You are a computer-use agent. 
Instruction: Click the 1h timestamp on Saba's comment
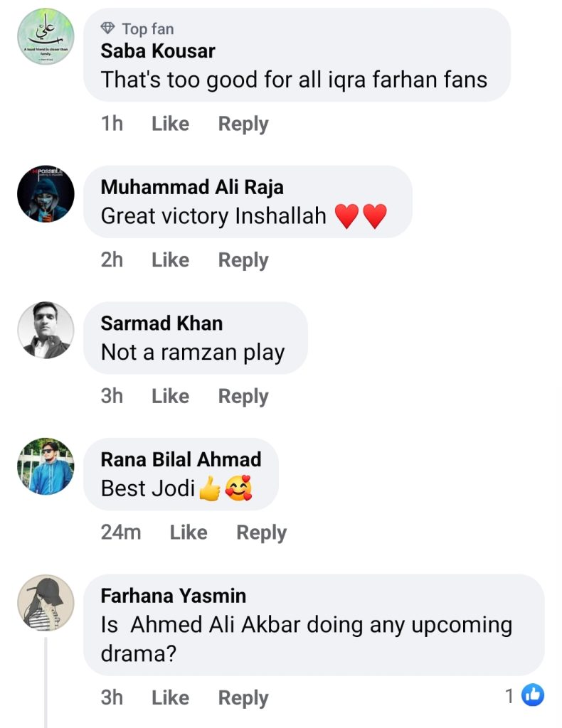pyautogui.click(x=111, y=123)
